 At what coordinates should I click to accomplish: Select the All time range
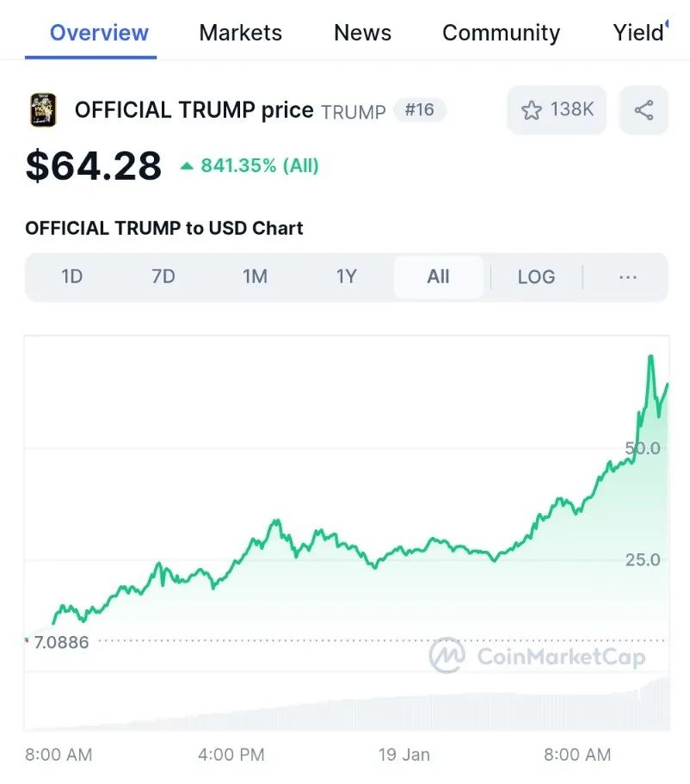(x=438, y=277)
